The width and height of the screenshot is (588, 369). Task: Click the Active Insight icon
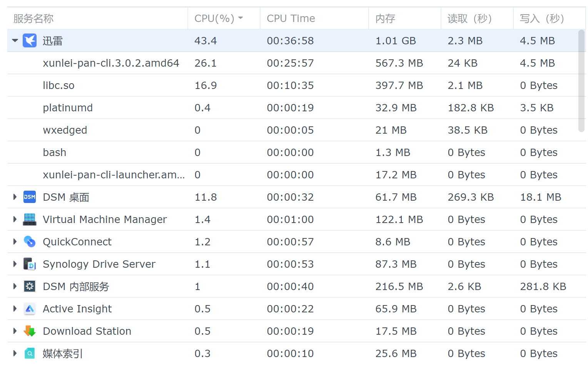tap(30, 309)
